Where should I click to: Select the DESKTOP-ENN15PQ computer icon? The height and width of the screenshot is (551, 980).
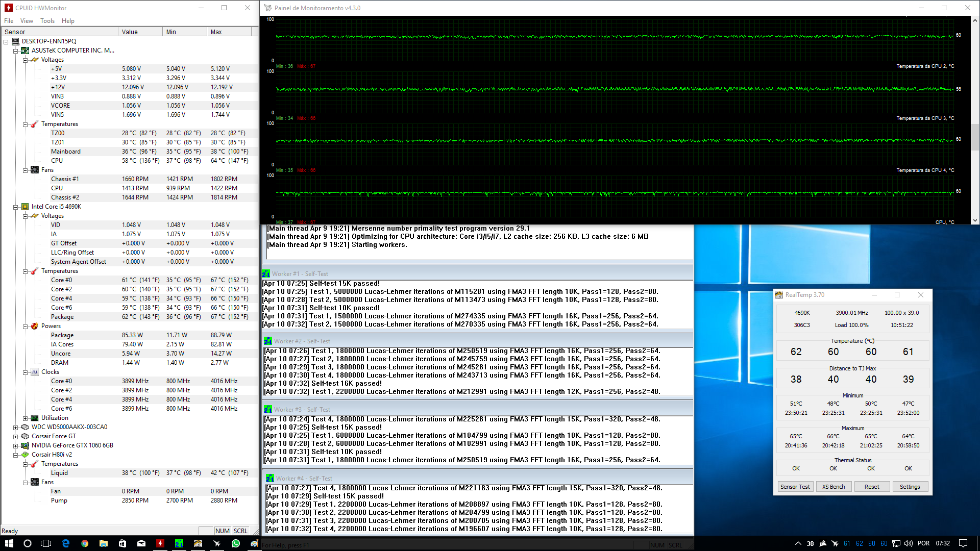(15, 41)
